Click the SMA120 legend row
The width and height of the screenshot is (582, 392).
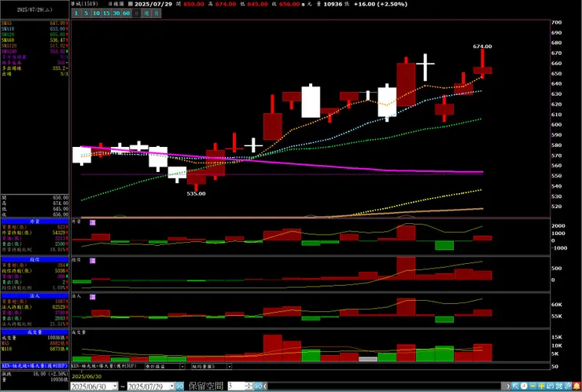35,46
